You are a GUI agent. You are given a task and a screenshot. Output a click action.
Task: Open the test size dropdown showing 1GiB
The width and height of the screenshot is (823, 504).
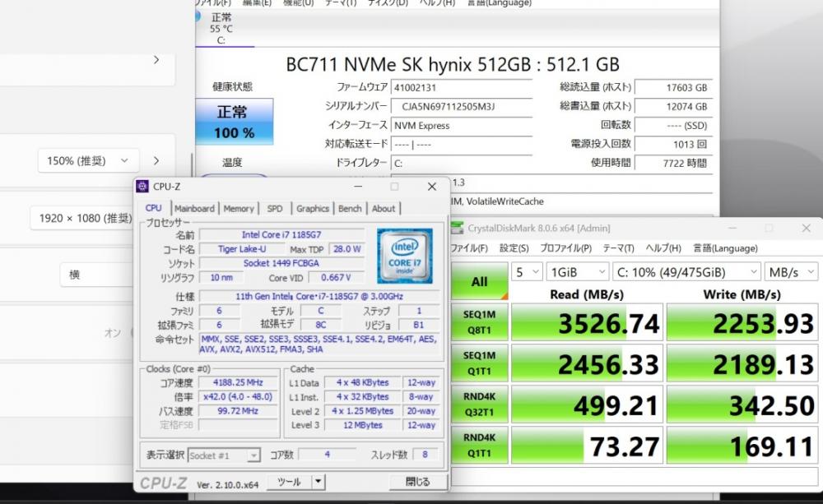578,272
